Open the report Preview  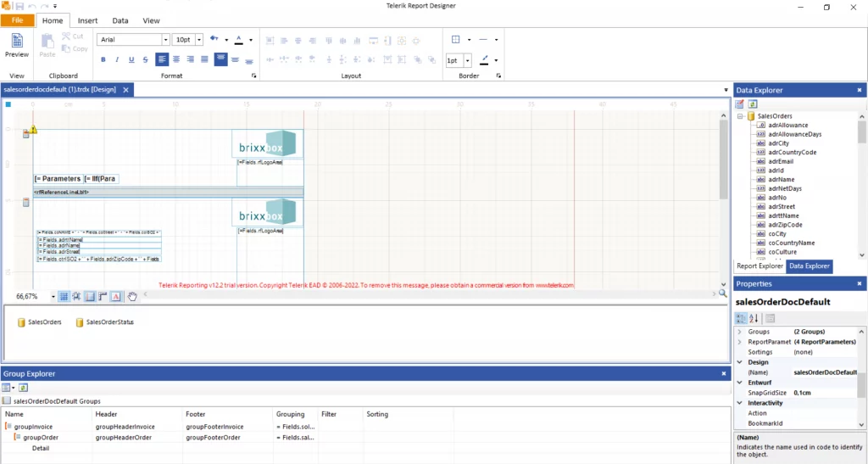pyautogui.click(x=17, y=46)
